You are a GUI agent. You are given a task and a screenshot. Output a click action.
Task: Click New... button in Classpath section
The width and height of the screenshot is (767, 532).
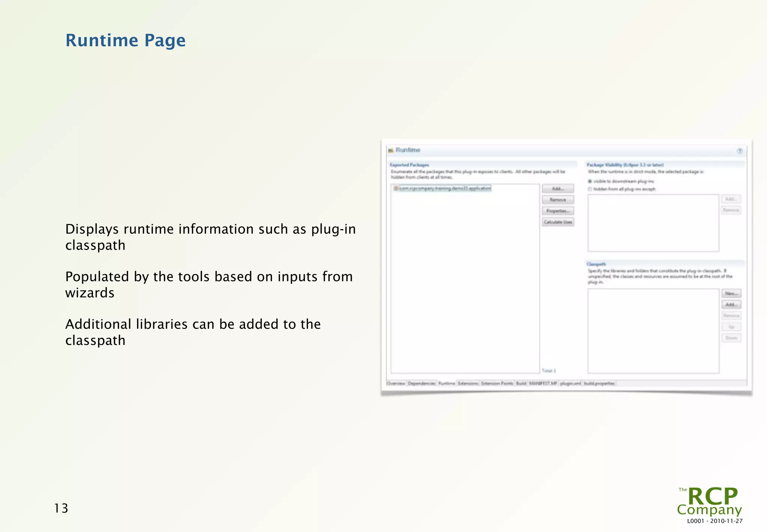731,294
